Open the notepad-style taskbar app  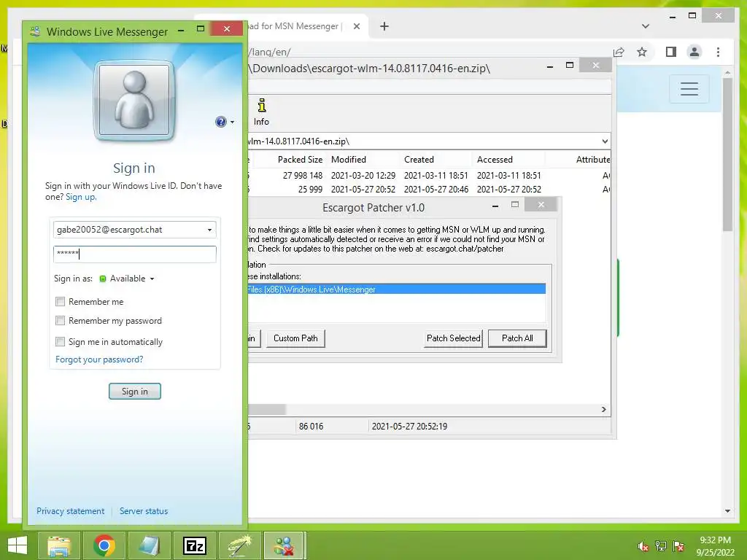click(150, 545)
